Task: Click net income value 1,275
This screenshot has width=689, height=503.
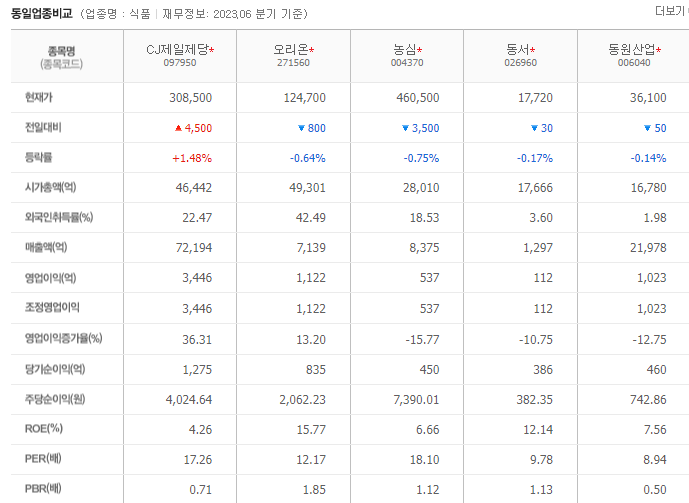Action: (x=197, y=370)
